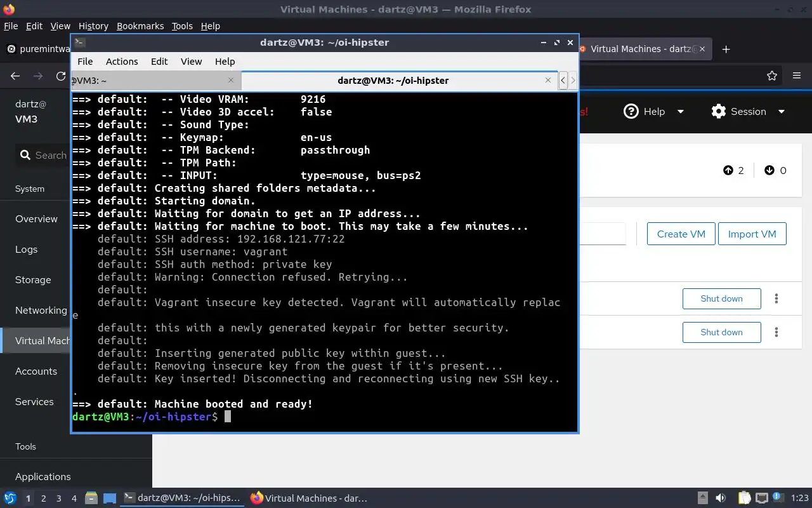
Task: Open Firefox History menu
Action: tap(93, 26)
